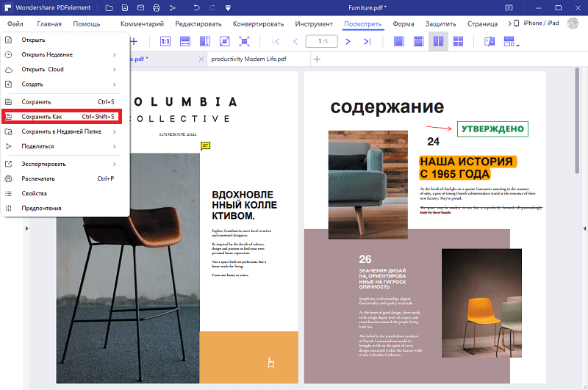Screen dimensions: 588x390
Task: Select continuous single page layout
Action: [x=418, y=41]
